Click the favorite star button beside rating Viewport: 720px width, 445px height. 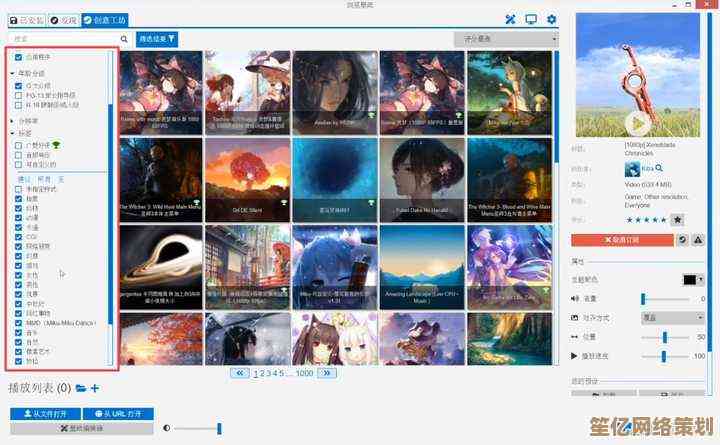pos(677,219)
